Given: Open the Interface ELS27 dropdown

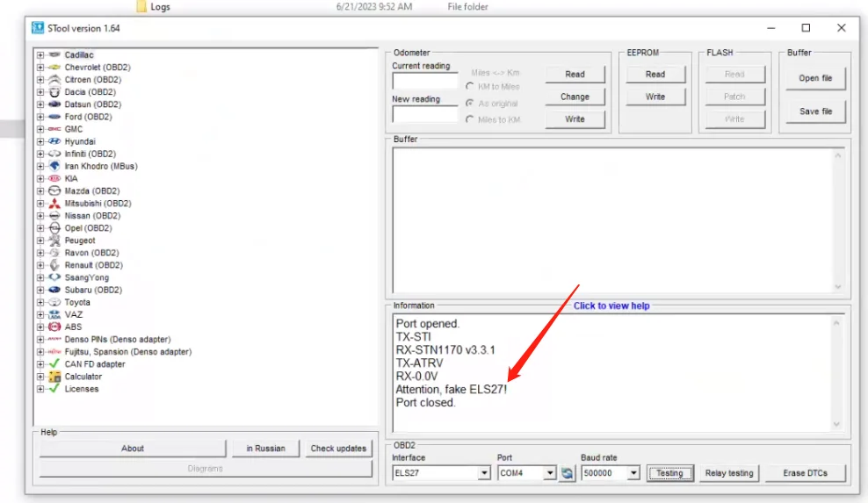Looking at the screenshot, I should point(484,473).
